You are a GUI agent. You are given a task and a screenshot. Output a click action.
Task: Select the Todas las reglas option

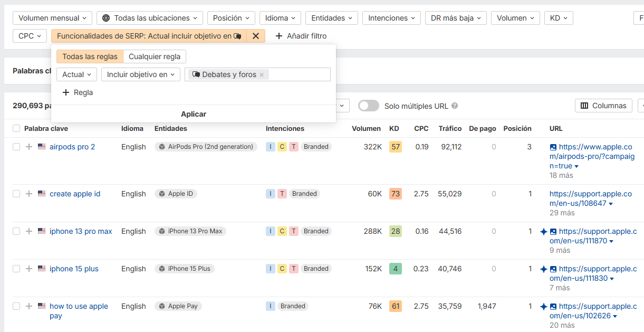tap(90, 56)
